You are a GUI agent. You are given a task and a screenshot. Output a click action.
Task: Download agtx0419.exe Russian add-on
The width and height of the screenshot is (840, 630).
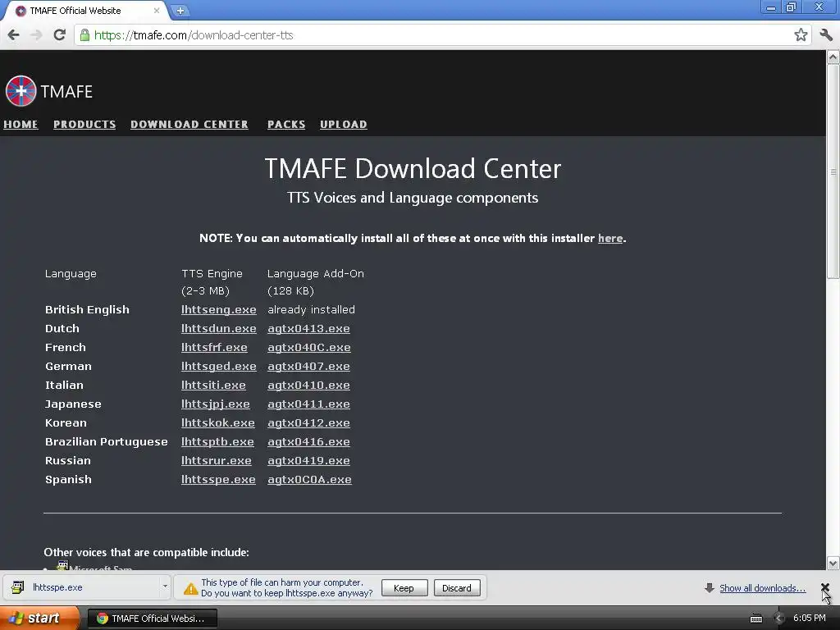click(x=308, y=461)
